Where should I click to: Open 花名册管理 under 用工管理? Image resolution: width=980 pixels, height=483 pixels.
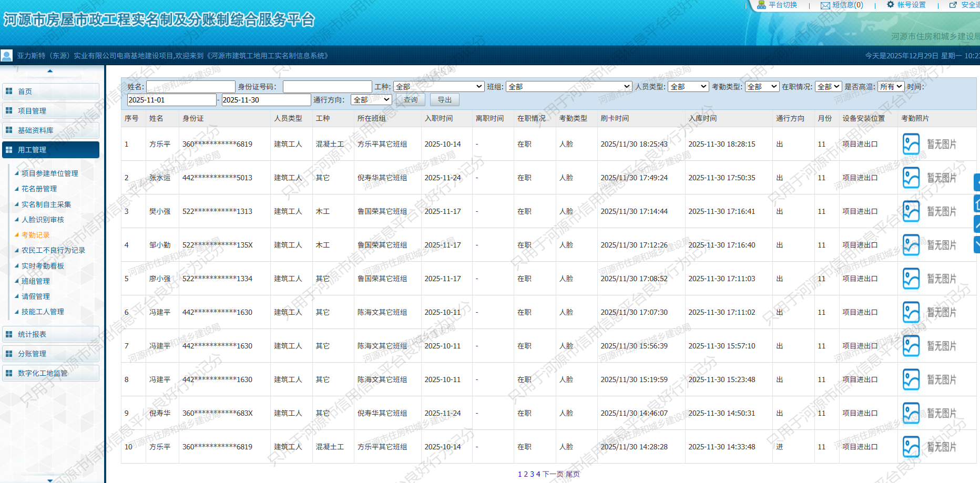39,189
